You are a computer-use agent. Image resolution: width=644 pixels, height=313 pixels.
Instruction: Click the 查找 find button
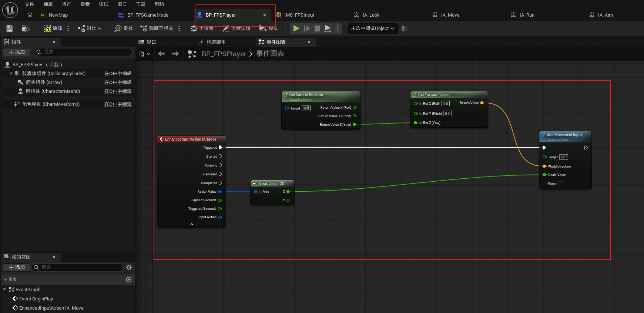point(124,28)
